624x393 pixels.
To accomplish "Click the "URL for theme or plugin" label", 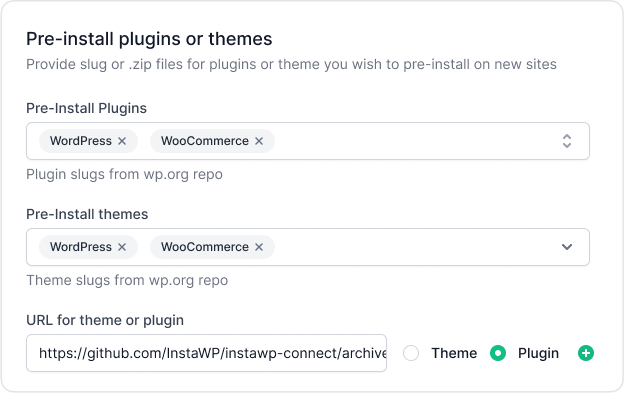I will coord(105,320).
